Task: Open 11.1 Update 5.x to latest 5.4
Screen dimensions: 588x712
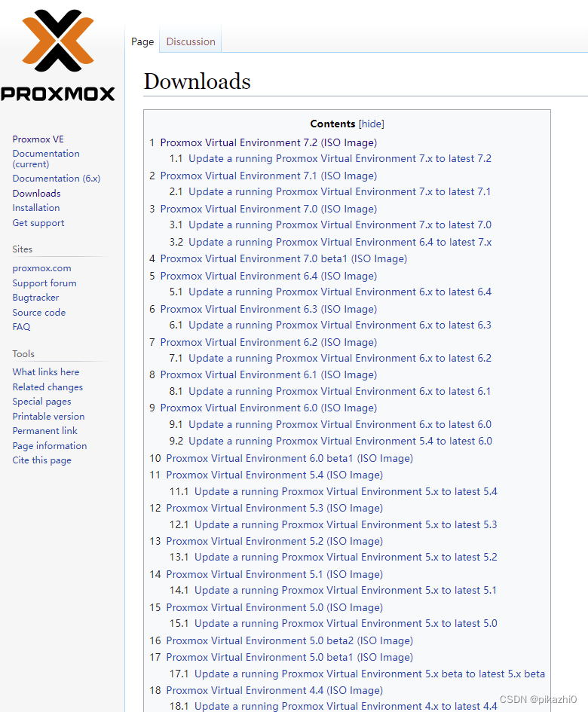Action: coord(346,492)
